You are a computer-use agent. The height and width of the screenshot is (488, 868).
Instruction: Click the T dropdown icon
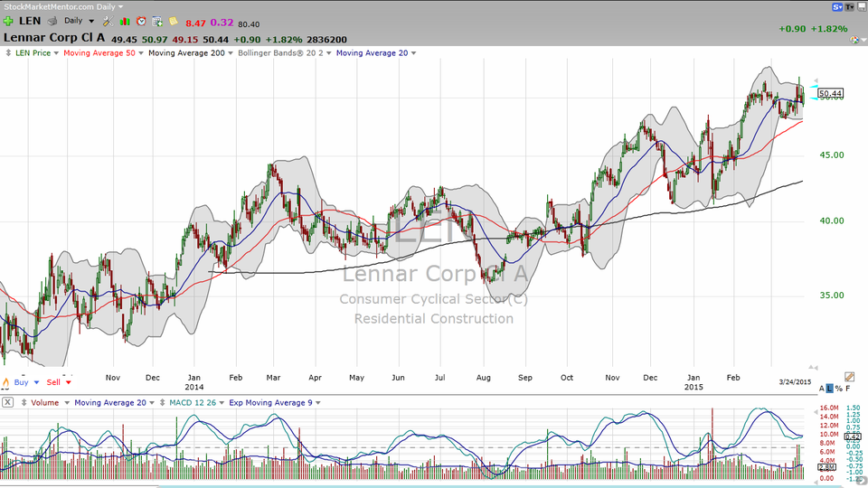point(849,7)
